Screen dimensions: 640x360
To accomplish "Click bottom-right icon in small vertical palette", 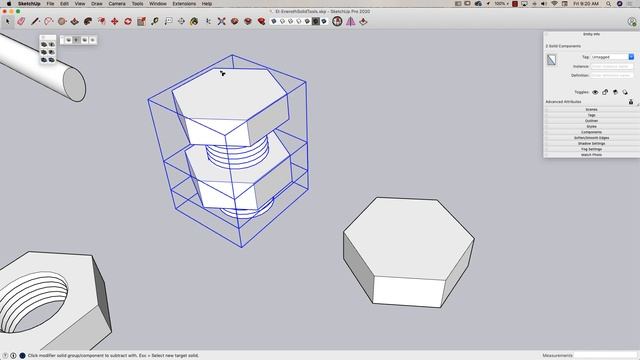I will (52, 60).
